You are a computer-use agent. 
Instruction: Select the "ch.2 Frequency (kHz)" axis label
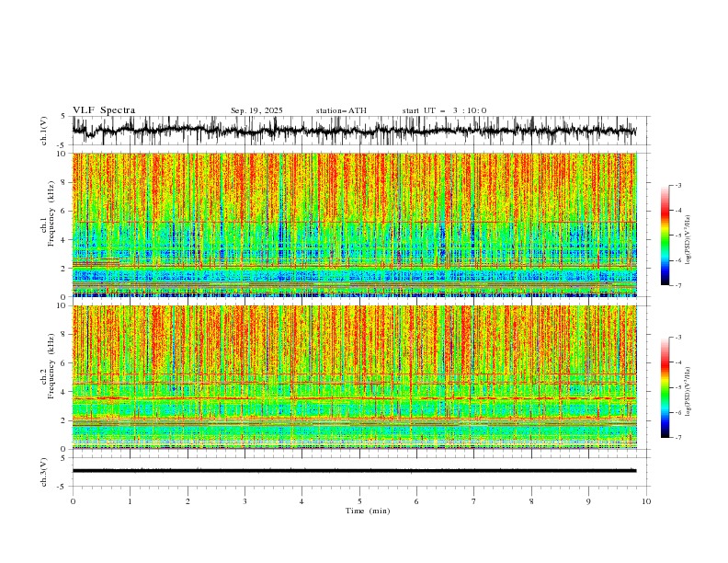coord(48,365)
